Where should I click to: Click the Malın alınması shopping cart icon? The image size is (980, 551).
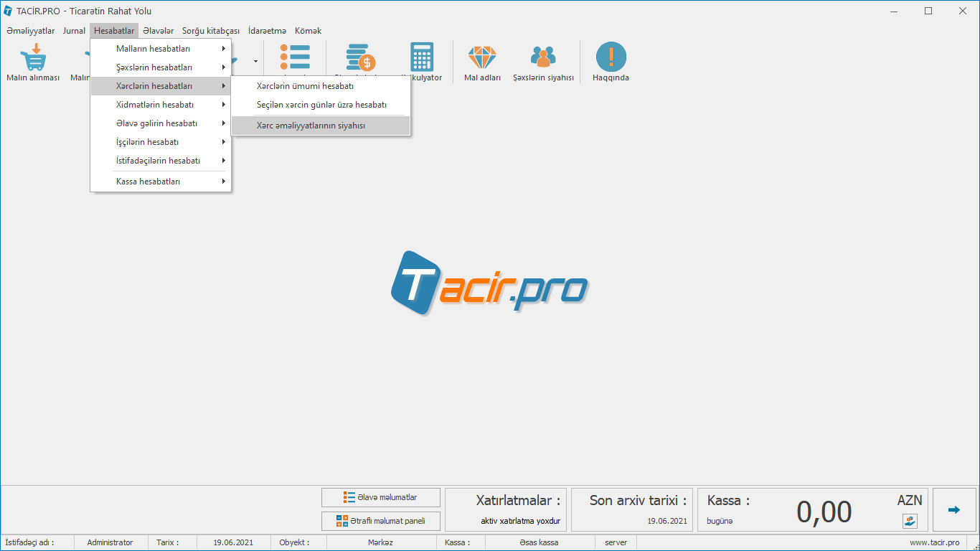(33, 57)
